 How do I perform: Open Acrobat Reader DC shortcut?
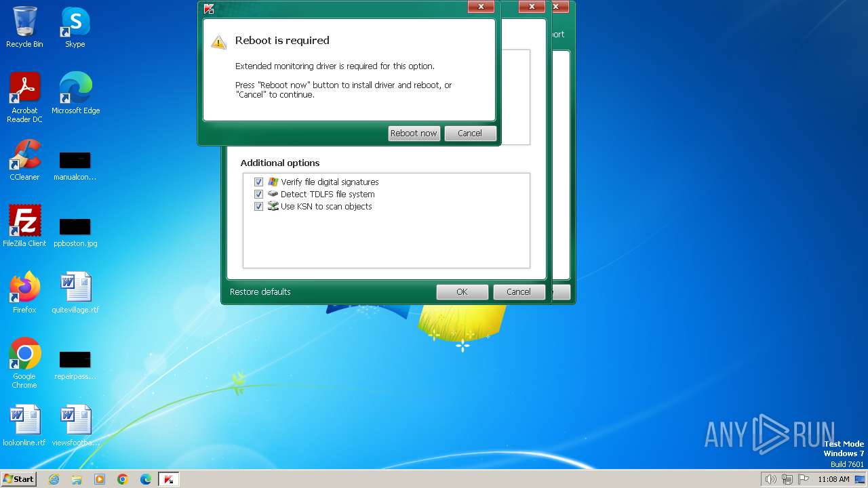[x=24, y=98]
